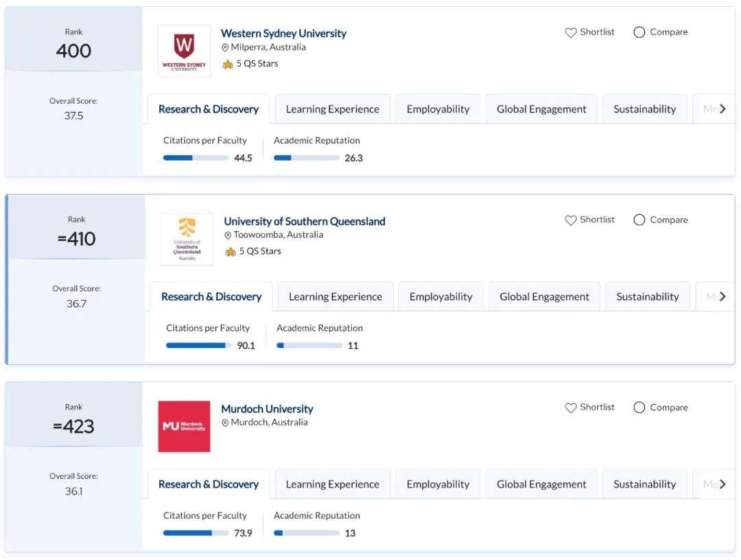
Task: Switch to Learning Experience tab for Southern Queensland
Action: click(336, 296)
